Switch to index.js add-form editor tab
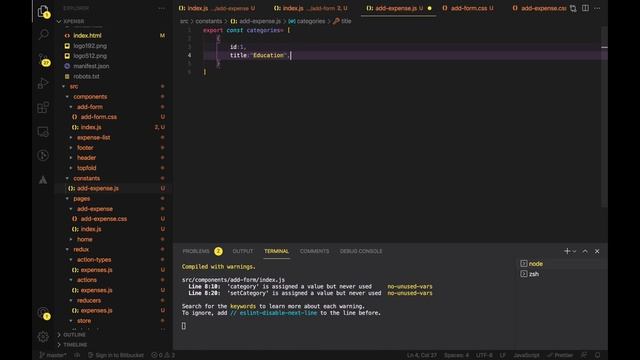The image size is (640, 360). click(311, 8)
